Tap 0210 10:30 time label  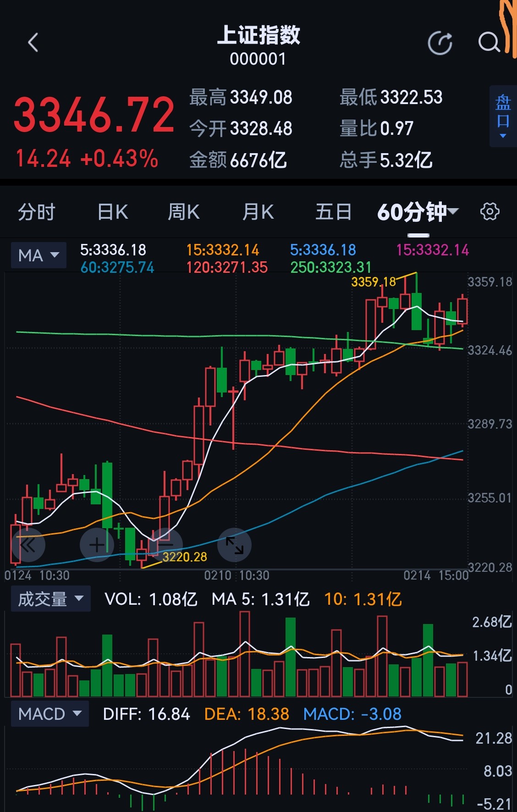[237, 575]
